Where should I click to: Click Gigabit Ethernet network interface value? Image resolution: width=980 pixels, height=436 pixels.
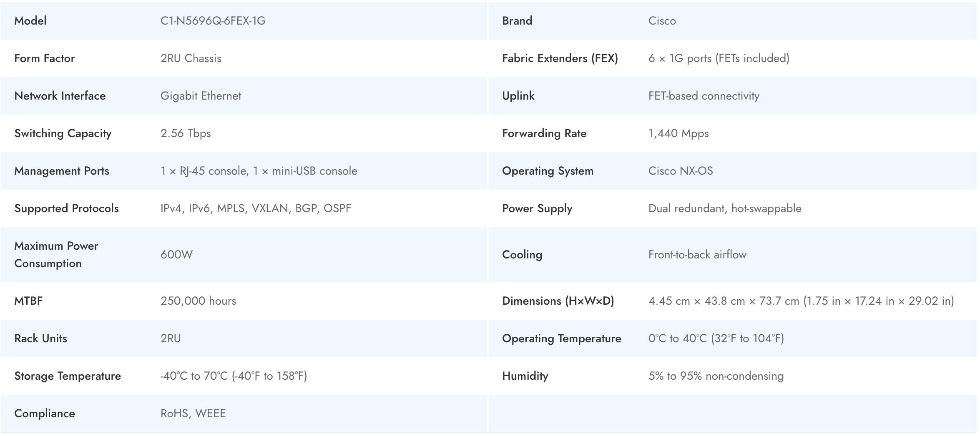[x=201, y=96]
